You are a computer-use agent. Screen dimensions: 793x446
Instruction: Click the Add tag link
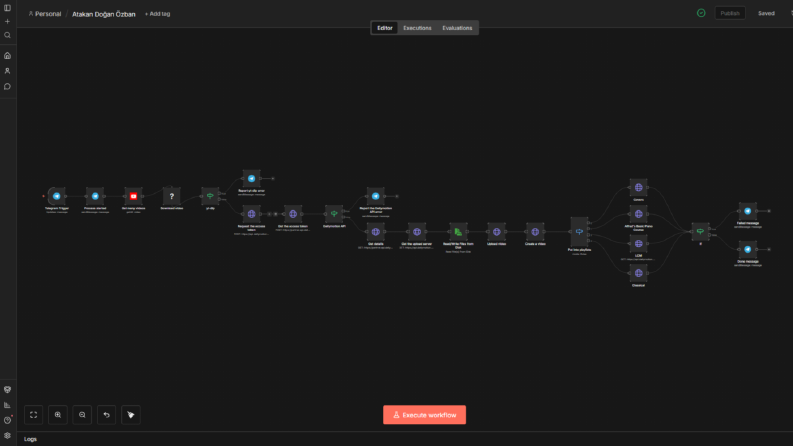click(157, 14)
